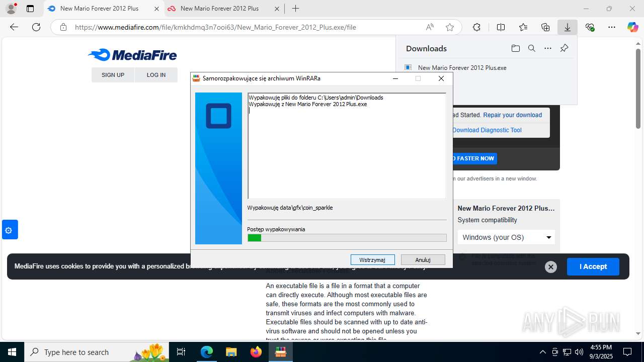Click the browser profile avatar icon

coord(11,9)
